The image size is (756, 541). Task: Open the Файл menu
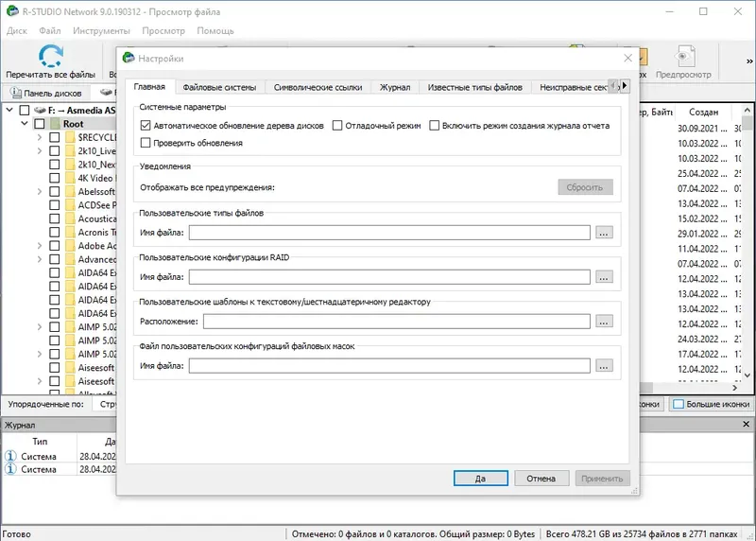point(50,31)
